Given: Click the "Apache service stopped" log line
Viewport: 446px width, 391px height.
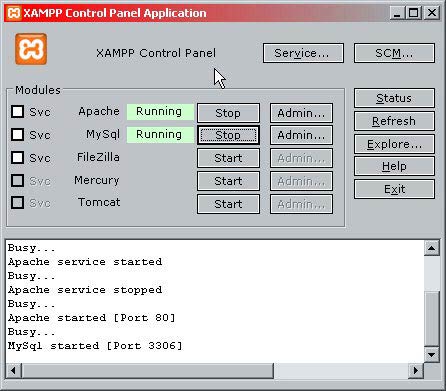Looking at the screenshot, I should [x=85, y=290].
